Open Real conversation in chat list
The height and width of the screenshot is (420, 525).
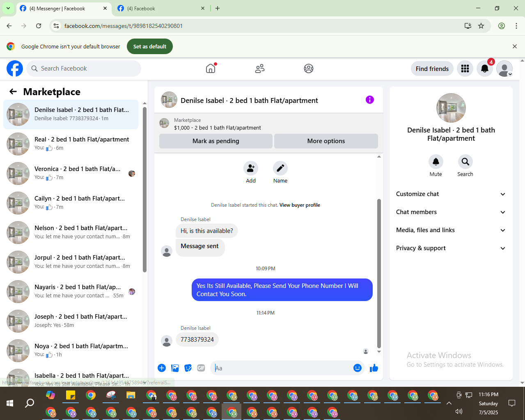point(71,144)
